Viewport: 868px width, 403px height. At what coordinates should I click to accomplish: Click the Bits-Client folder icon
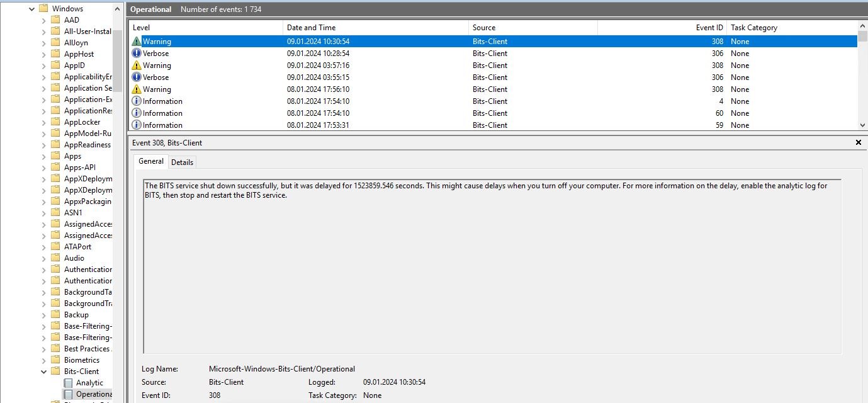pyautogui.click(x=55, y=372)
